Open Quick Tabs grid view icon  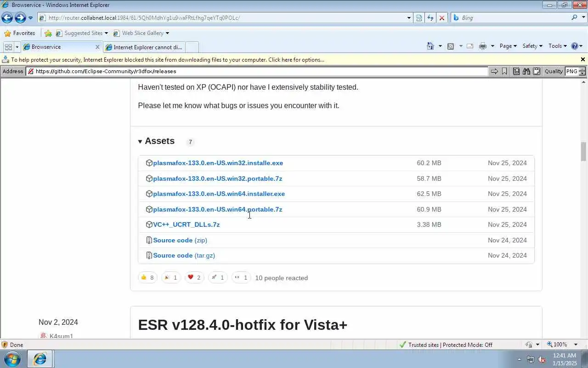[x=8, y=47]
